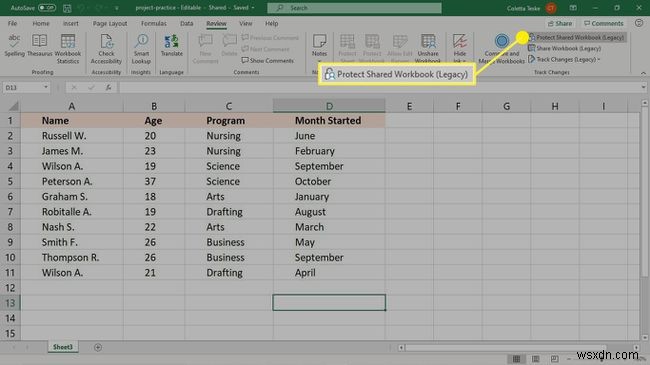Click the Save icon in title bar

(67, 8)
